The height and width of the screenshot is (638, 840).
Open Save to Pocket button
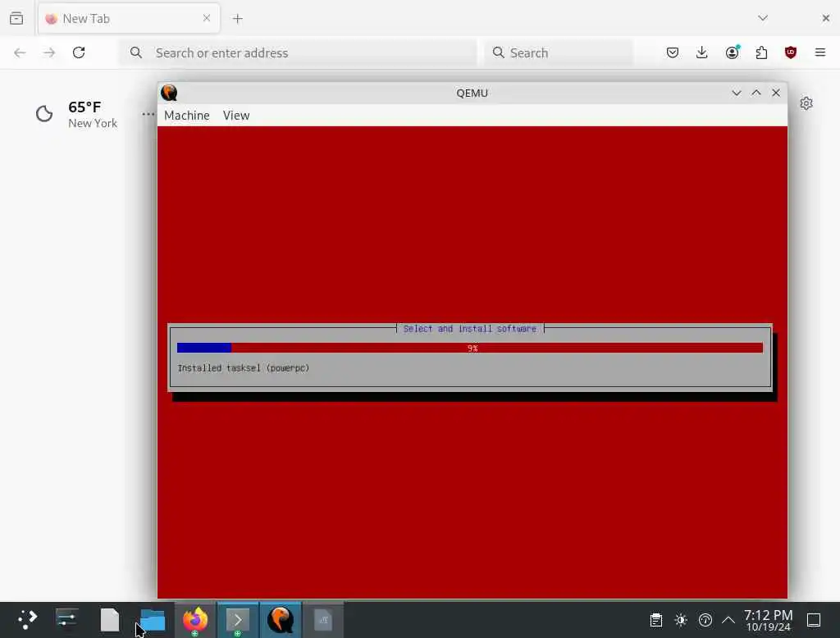coord(673,52)
